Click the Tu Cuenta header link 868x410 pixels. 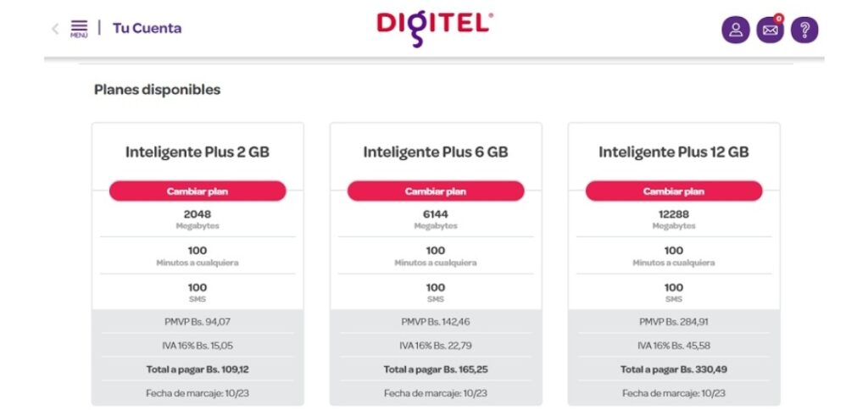point(147,28)
